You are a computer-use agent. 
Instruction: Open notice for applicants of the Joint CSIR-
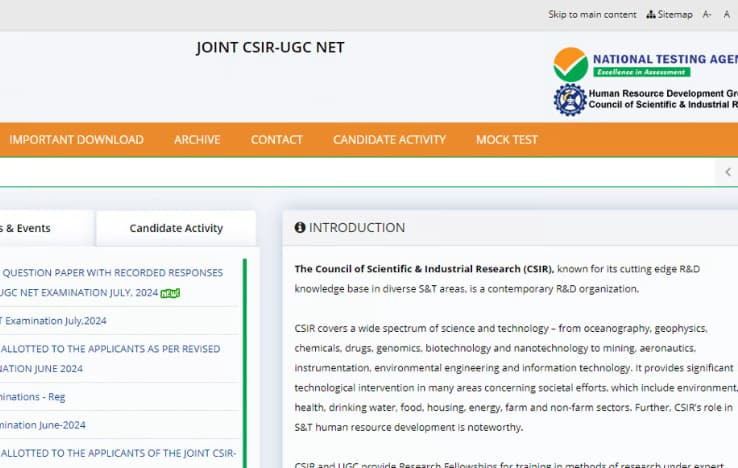click(118, 453)
